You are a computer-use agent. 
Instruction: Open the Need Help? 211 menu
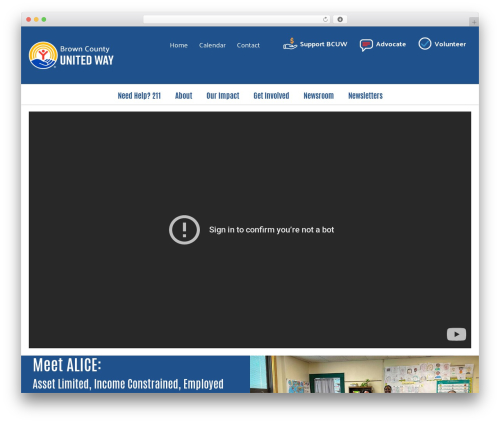click(139, 96)
